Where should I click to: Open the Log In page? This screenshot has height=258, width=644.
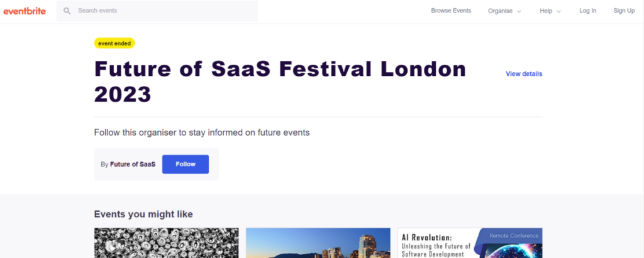point(588,11)
